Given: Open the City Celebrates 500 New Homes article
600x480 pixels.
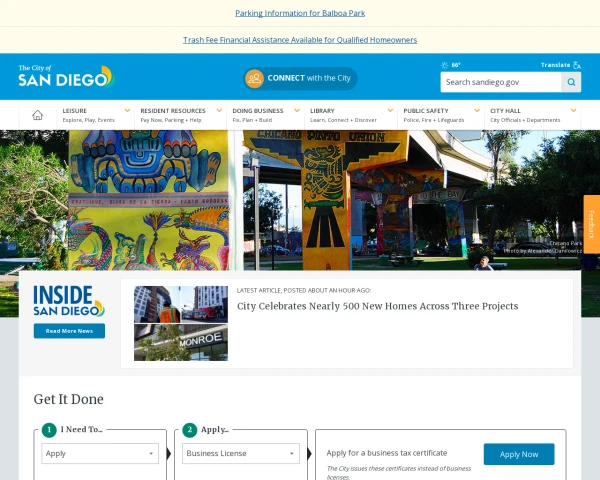Looking at the screenshot, I should (377, 306).
